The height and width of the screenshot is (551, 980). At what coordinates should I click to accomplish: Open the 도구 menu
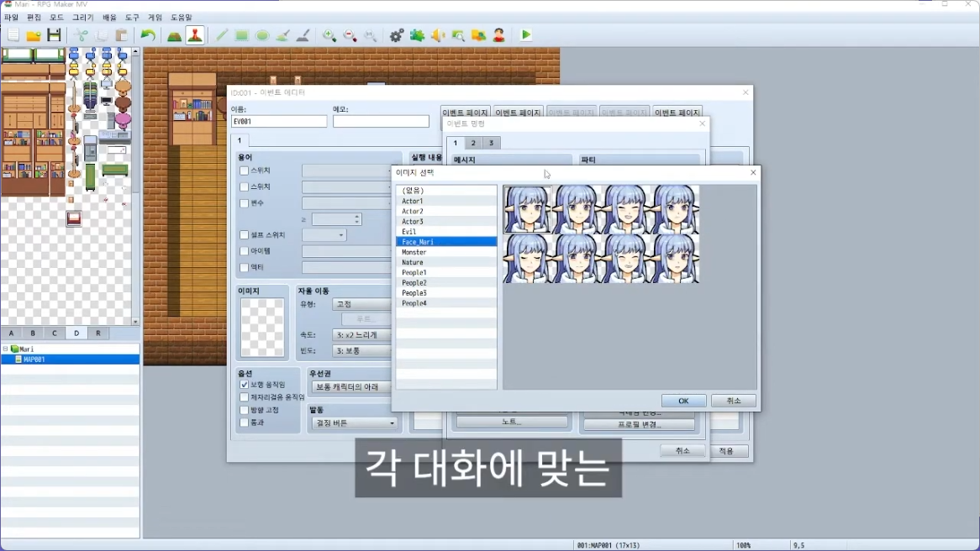click(132, 18)
